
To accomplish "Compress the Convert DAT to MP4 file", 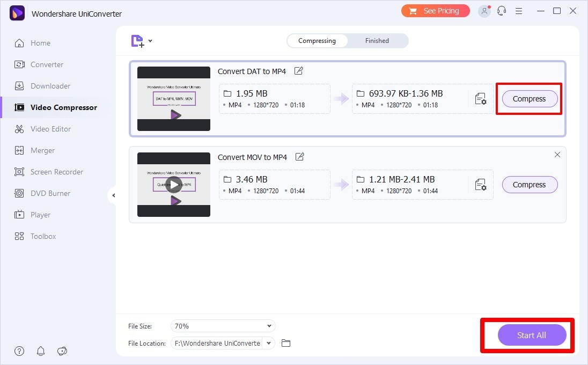I will 530,99.
